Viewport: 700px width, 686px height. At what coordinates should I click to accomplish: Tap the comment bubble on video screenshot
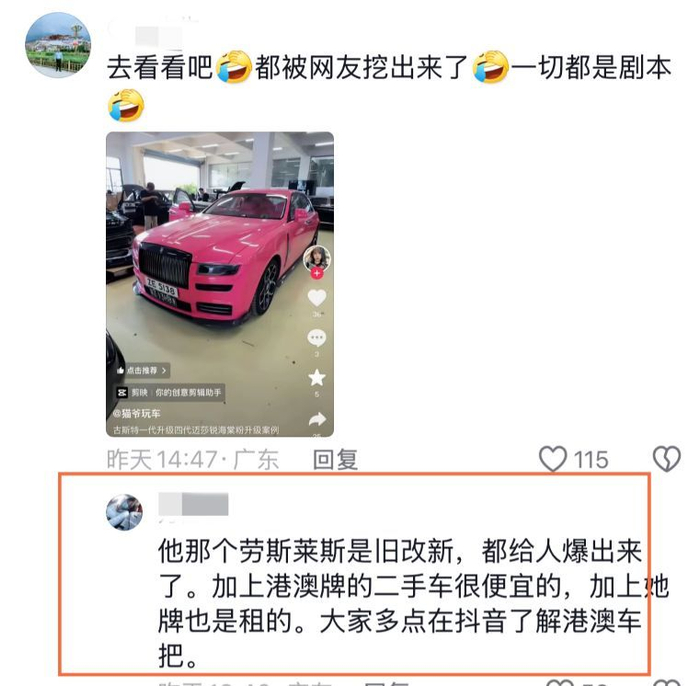click(x=317, y=338)
